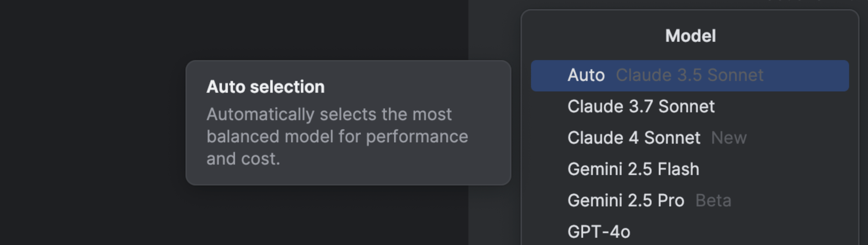Choose Claude 3.7 Sonnet from the list
Screen dimensions: 868x245
pos(641,107)
